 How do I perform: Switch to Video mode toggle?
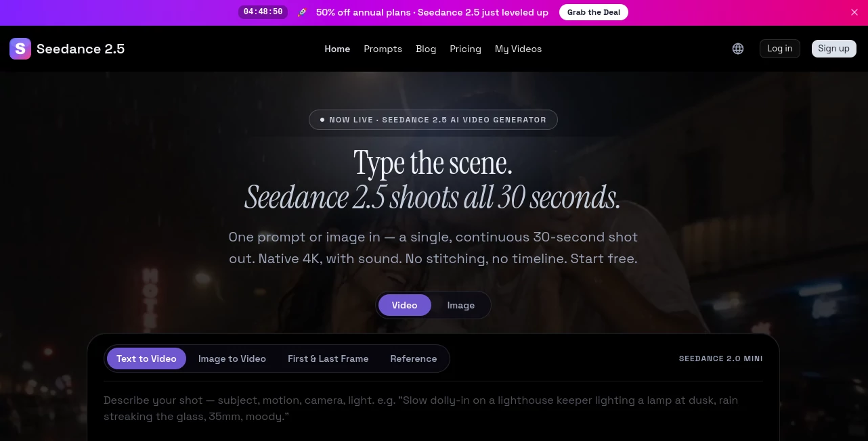404,305
